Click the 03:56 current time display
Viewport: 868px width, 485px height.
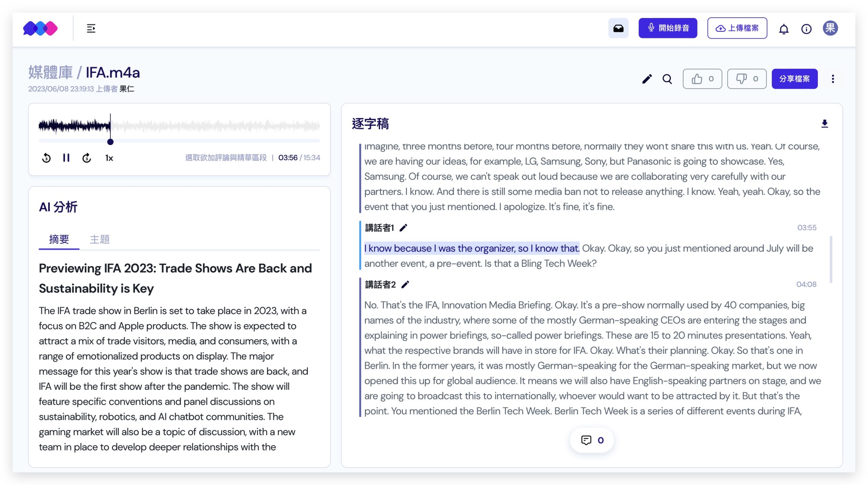pyautogui.click(x=288, y=158)
